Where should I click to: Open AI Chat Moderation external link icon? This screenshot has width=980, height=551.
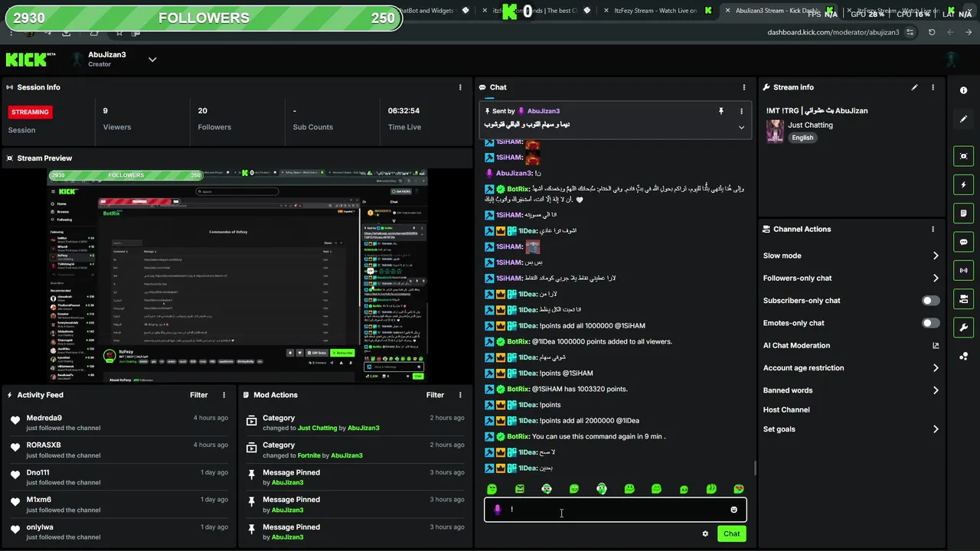(936, 346)
